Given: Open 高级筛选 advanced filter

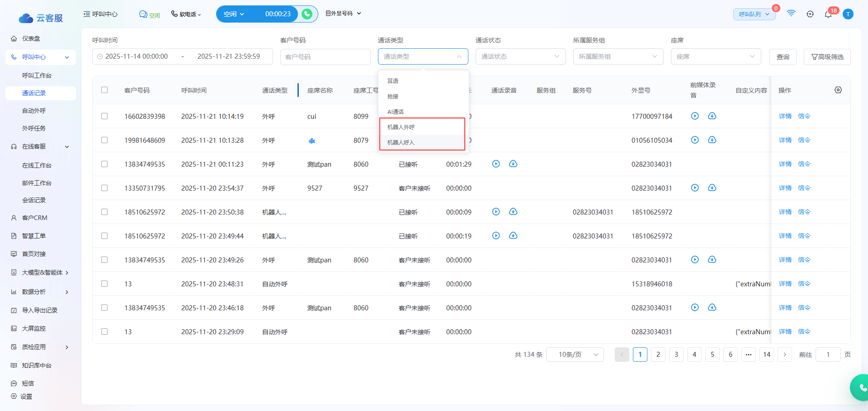Looking at the screenshot, I should coord(827,57).
